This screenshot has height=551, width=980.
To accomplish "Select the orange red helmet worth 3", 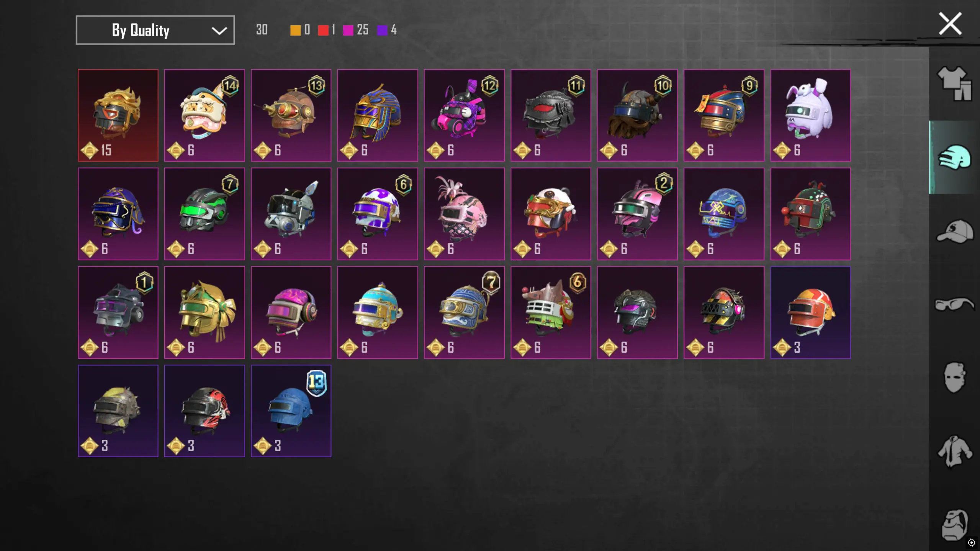I will click(810, 312).
